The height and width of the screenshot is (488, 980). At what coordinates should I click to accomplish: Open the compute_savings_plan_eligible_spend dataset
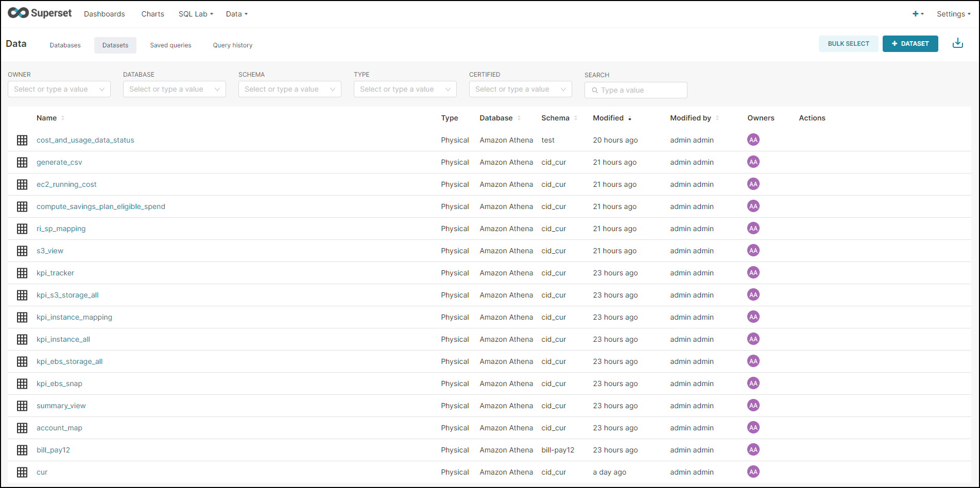101,206
